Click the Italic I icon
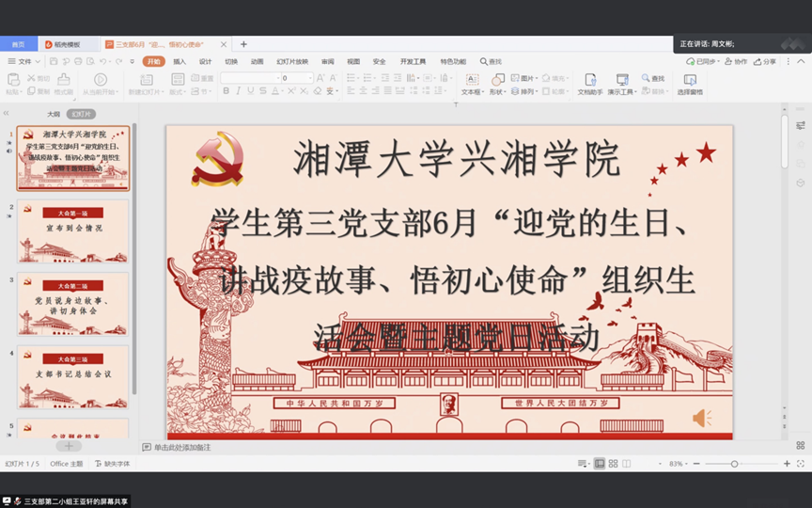This screenshot has height=508, width=812. [x=238, y=91]
